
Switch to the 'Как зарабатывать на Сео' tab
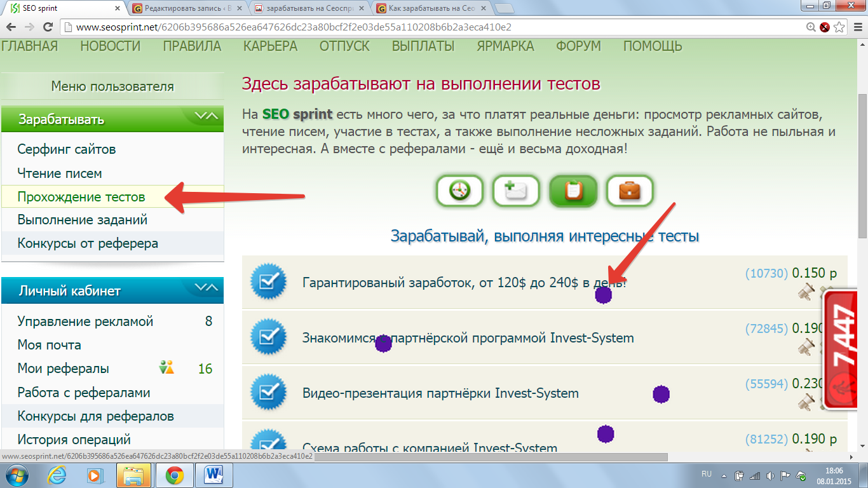[432, 8]
